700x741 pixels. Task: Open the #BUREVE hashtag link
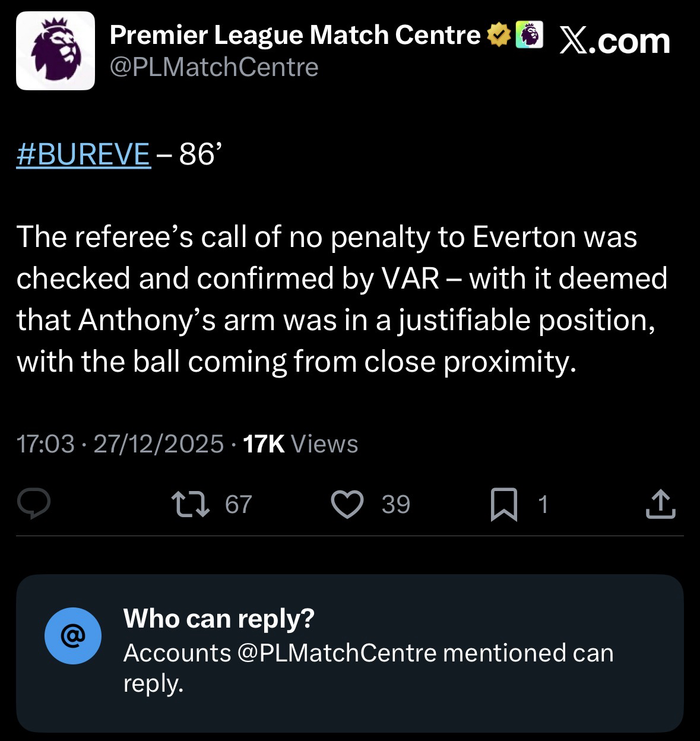pyautogui.click(x=83, y=155)
